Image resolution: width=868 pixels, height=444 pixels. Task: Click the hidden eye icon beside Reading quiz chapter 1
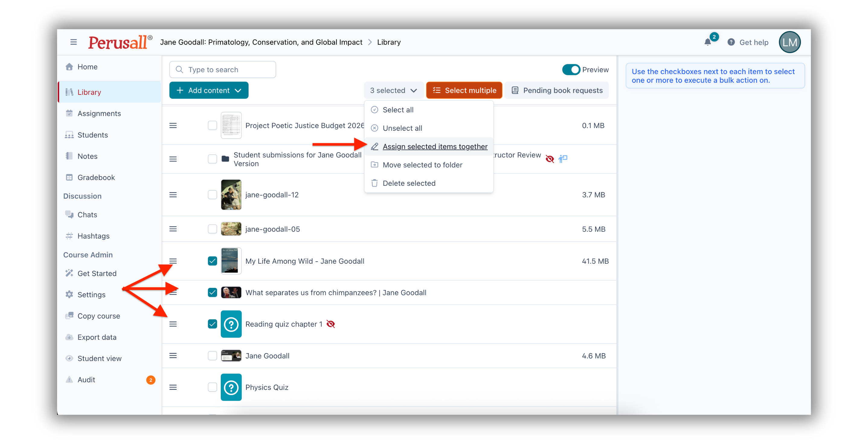coord(331,324)
